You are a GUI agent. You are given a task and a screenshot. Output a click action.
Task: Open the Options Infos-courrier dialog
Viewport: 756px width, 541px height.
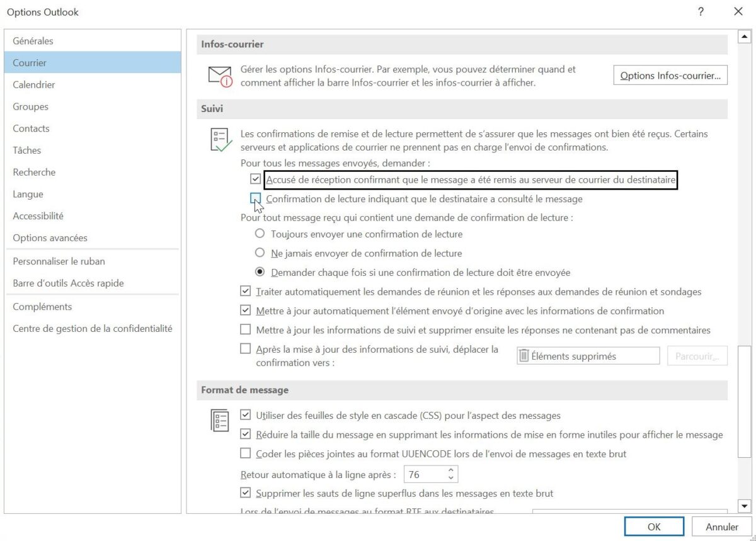click(x=670, y=75)
